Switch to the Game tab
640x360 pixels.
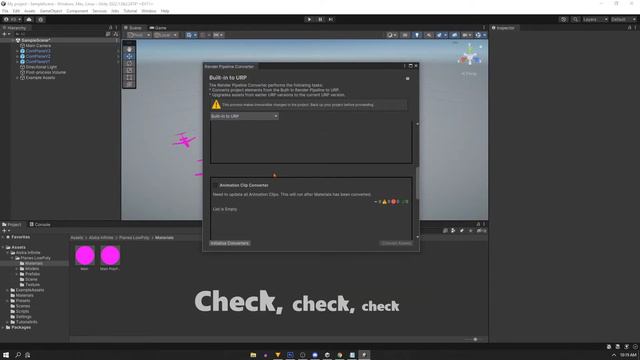click(158, 28)
